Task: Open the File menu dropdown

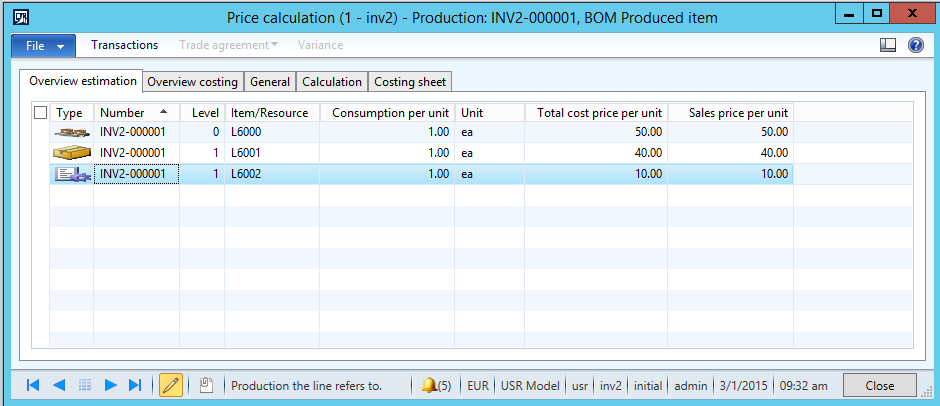Action: pos(43,45)
